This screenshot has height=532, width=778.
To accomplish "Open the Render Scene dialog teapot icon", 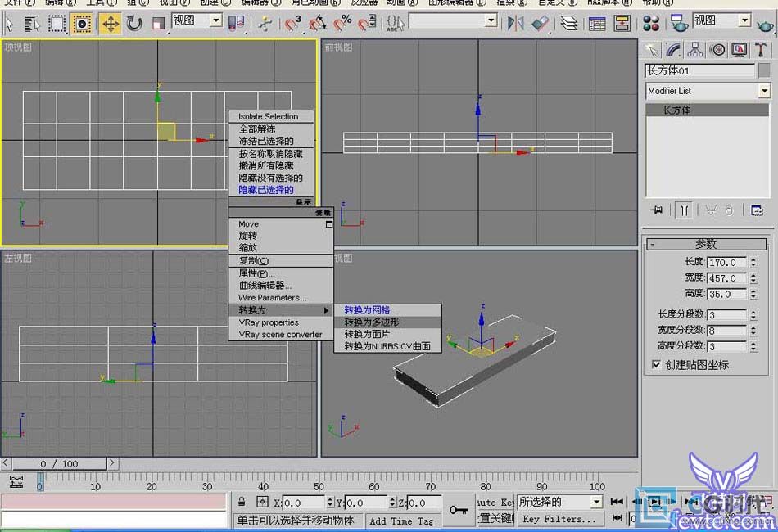I will click(x=678, y=23).
